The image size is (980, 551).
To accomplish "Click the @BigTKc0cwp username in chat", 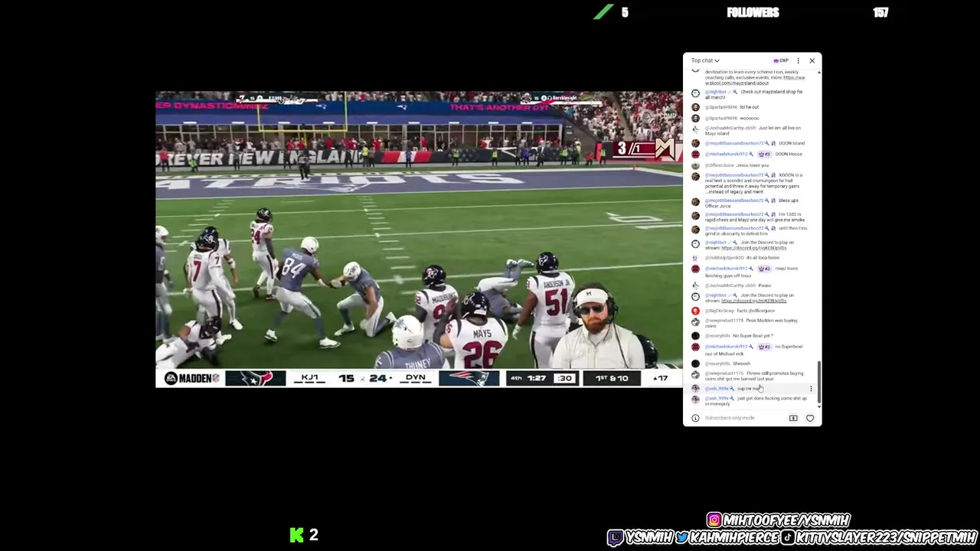I will click(x=720, y=311).
